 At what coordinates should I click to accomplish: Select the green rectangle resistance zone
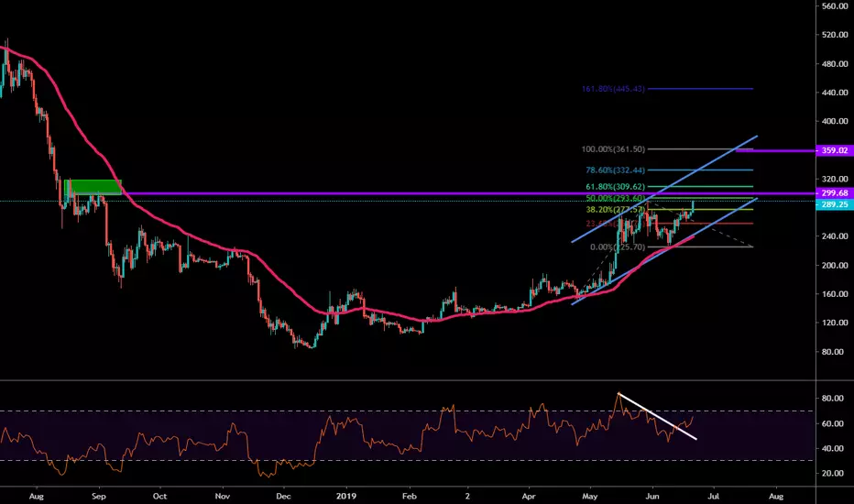click(93, 187)
